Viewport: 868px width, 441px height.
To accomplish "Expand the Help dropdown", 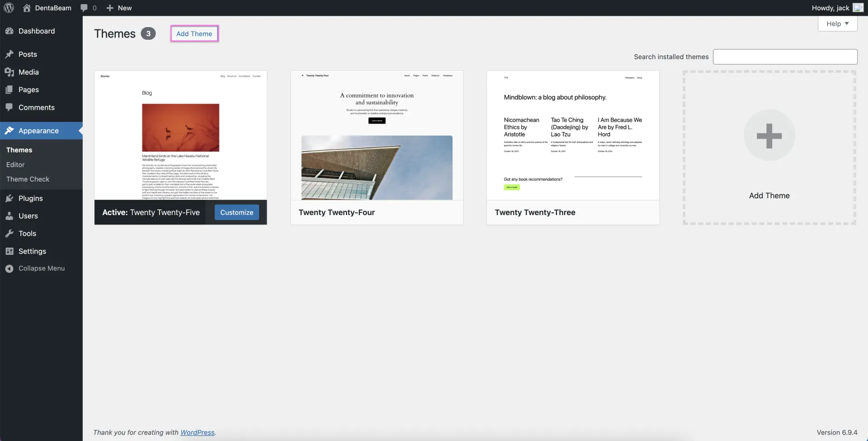I will tap(837, 23).
